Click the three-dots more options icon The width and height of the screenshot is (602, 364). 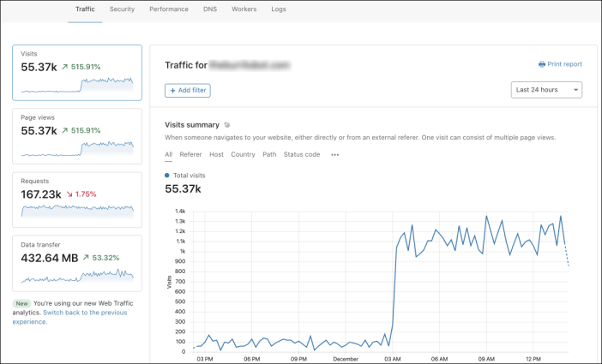334,155
